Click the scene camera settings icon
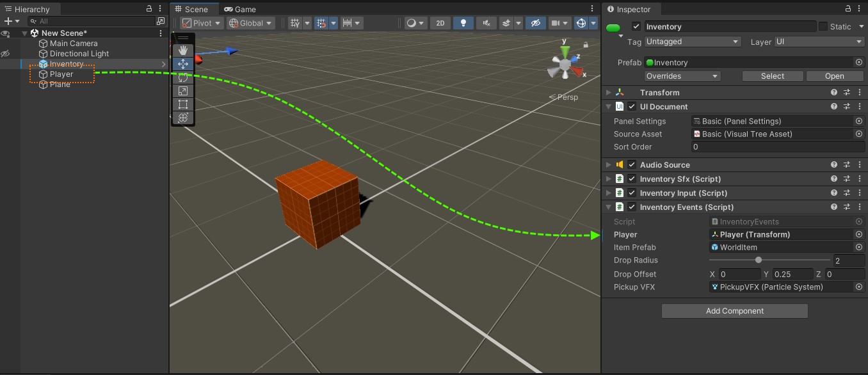The height and width of the screenshot is (375, 868). (556, 23)
